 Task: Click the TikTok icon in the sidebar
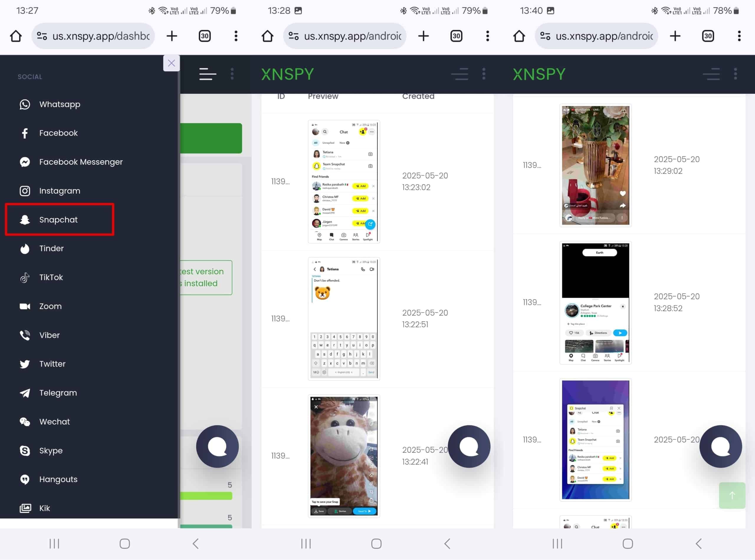25,277
